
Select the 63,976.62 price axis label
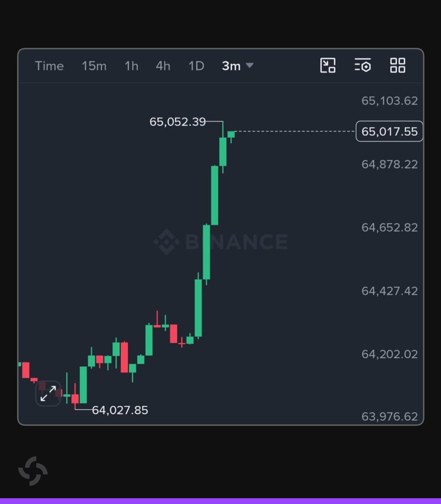pyautogui.click(x=390, y=417)
